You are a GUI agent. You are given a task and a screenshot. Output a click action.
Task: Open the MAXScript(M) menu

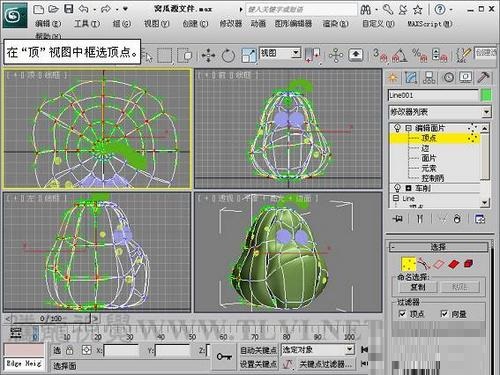tap(430, 24)
